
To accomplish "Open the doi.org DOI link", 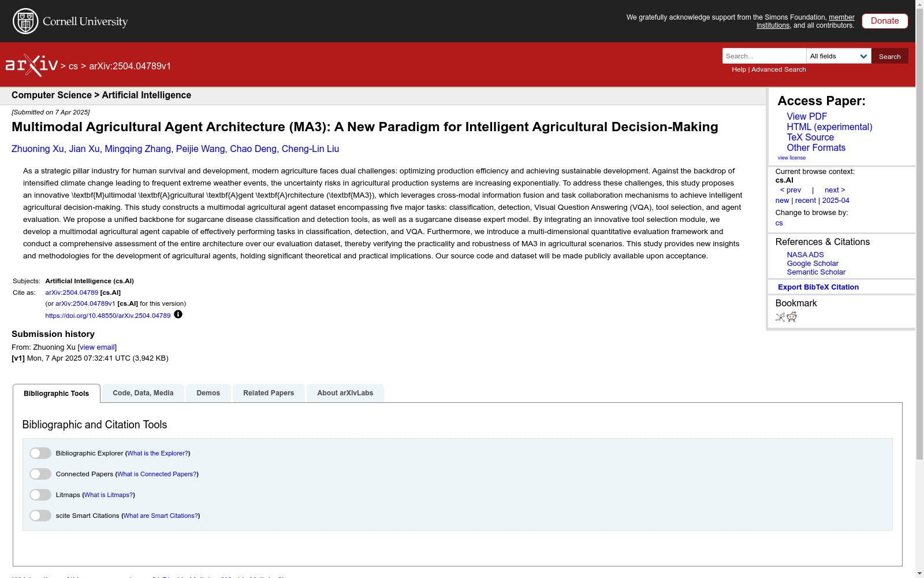I will tap(108, 316).
